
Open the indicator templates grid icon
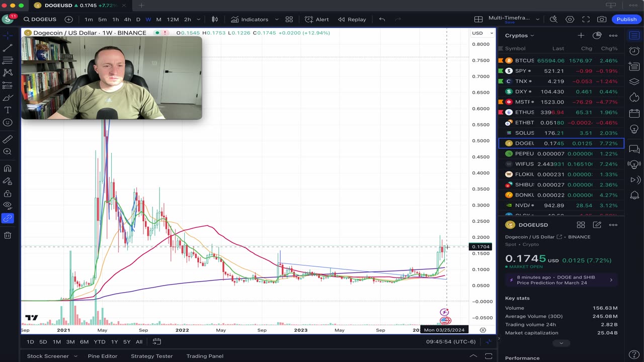[289, 20]
